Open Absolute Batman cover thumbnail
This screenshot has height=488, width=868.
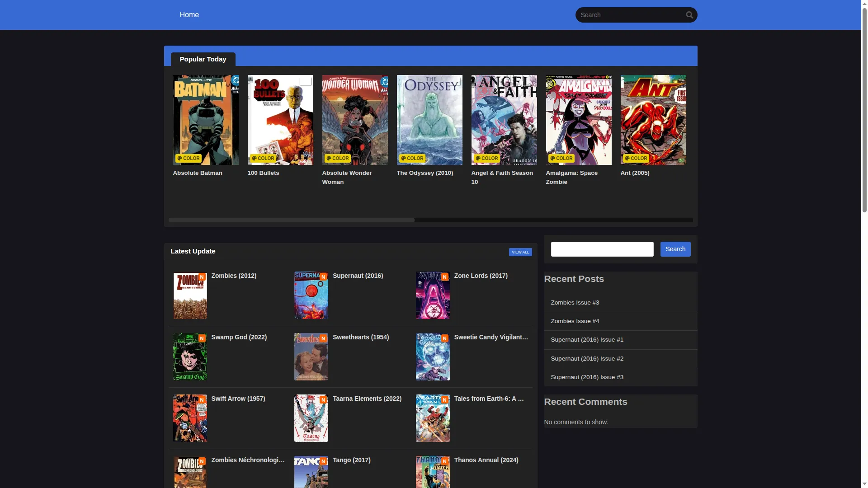[x=206, y=120]
